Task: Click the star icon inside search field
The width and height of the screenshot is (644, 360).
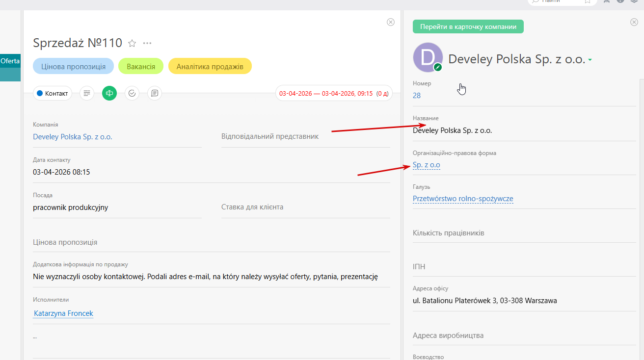Action: click(x=588, y=1)
